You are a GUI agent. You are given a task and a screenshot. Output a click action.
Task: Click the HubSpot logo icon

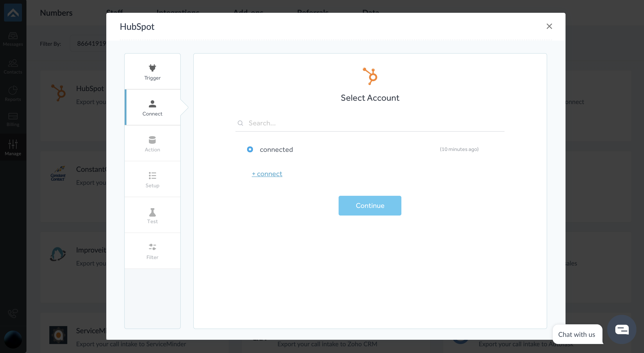[x=370, y=76]
